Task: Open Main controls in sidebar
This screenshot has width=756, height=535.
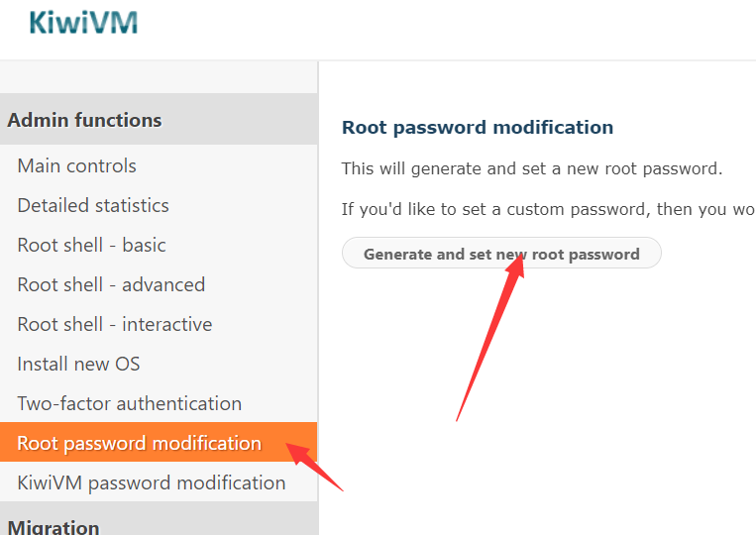Action: [77, 165]
